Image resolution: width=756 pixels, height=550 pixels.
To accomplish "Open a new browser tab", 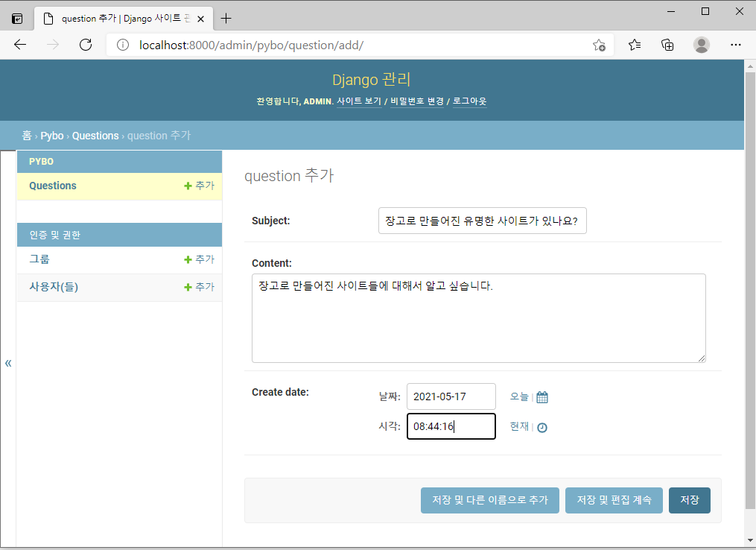I will (226, 19).
